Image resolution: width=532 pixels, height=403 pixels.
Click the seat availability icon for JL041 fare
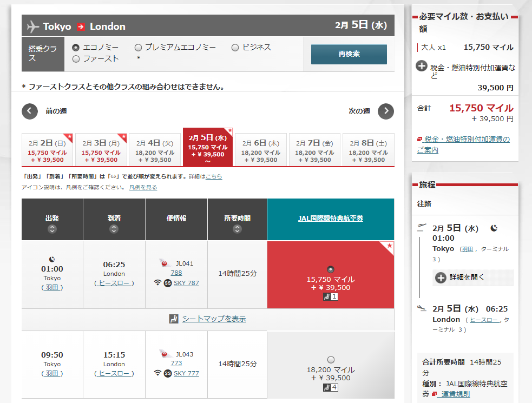pos(331,297)
